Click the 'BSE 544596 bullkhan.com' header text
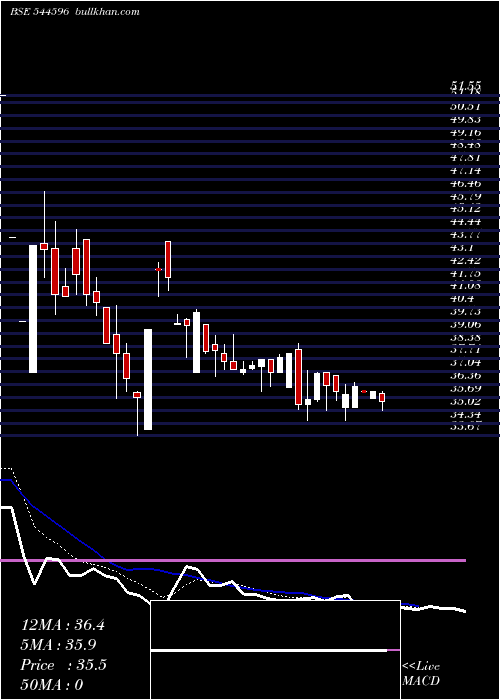This screenshot has height=700, width=500. point(75,12)
